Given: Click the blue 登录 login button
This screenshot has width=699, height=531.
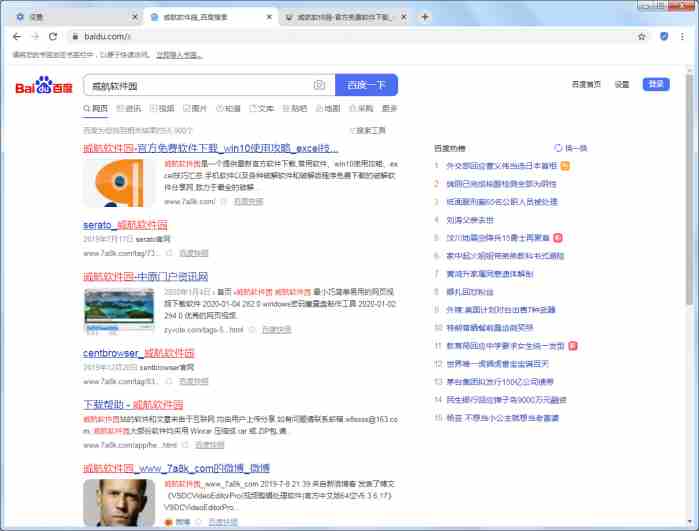Looking at the screenshot, I should [656, 84].
